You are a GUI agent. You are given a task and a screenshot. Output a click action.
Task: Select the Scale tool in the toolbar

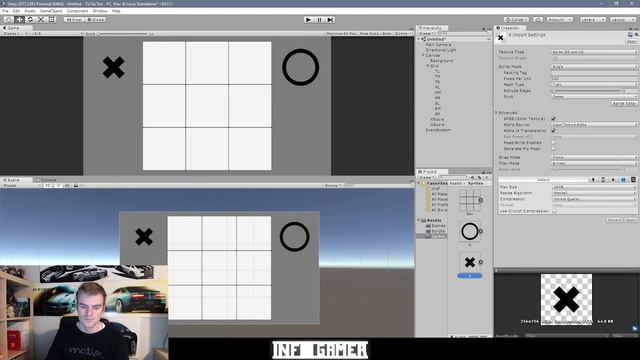pyautogui.click(x=41, y=20)
